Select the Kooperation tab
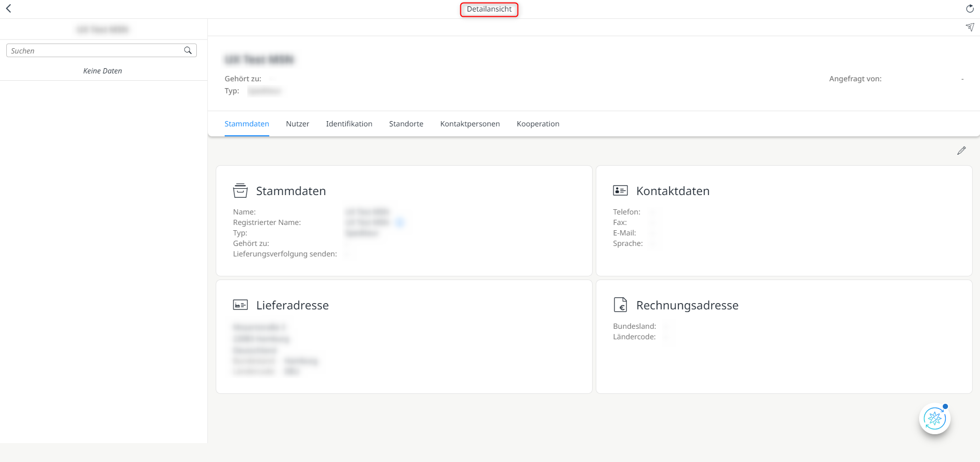Screen dimensions: 980x462 tap(538, 124)
